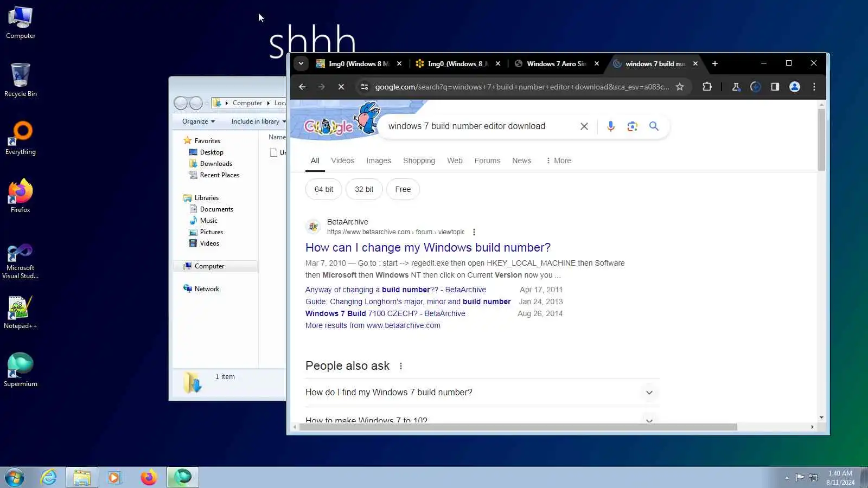This screenshot has height=488, width=868.
Task: Select the Forums search tab
Action: (x=487, y=160)
